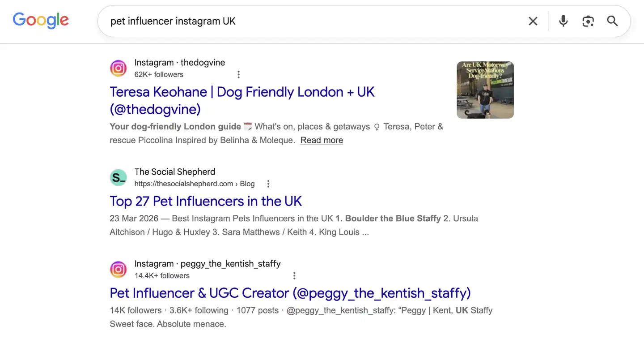Click the '62K+ followers' text
Screen dimensions: 644x339
pyautogui.click(x=159, y=74)
